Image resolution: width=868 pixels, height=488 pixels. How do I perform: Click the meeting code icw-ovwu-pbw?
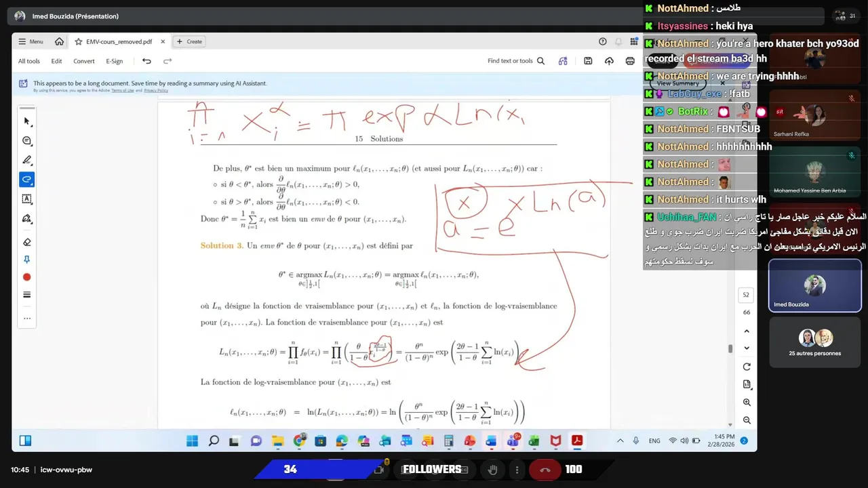(66, 470)
